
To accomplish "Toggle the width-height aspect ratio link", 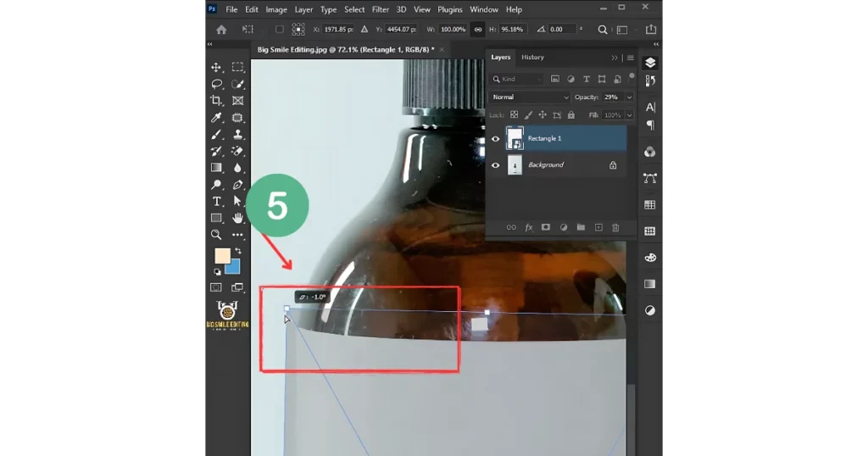I will point(478,30).
